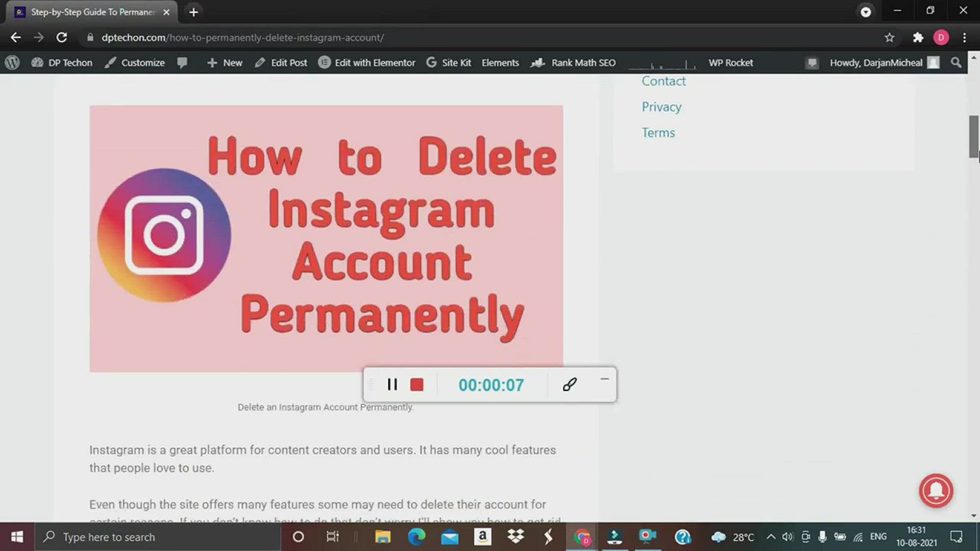Open Dropbox from the taskbar

pyautogui.click(x=516, y=537)
